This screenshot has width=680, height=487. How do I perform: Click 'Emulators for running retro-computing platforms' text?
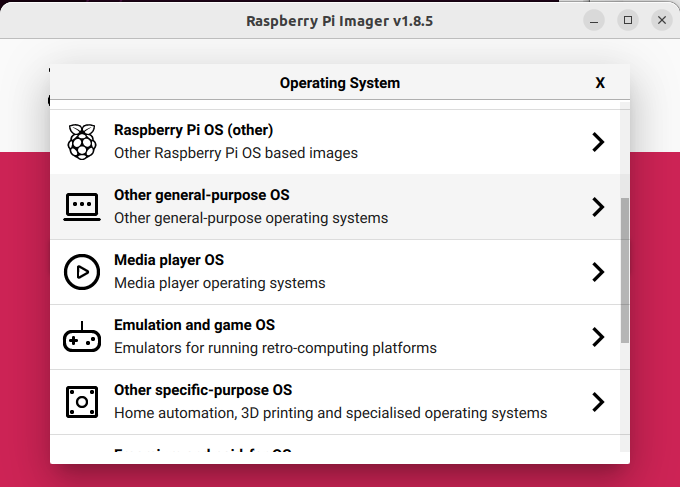(x=275, y=348)
